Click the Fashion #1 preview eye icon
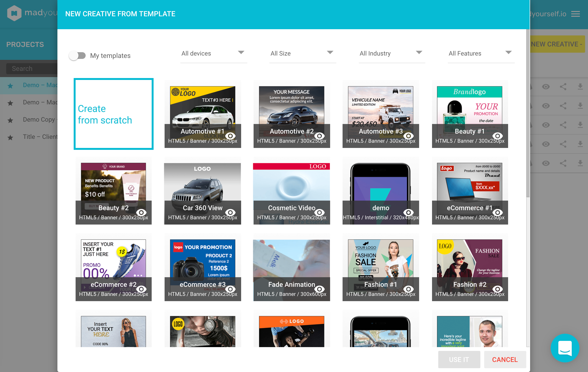Screen dimensions: 588x372 tap(408, 289)
